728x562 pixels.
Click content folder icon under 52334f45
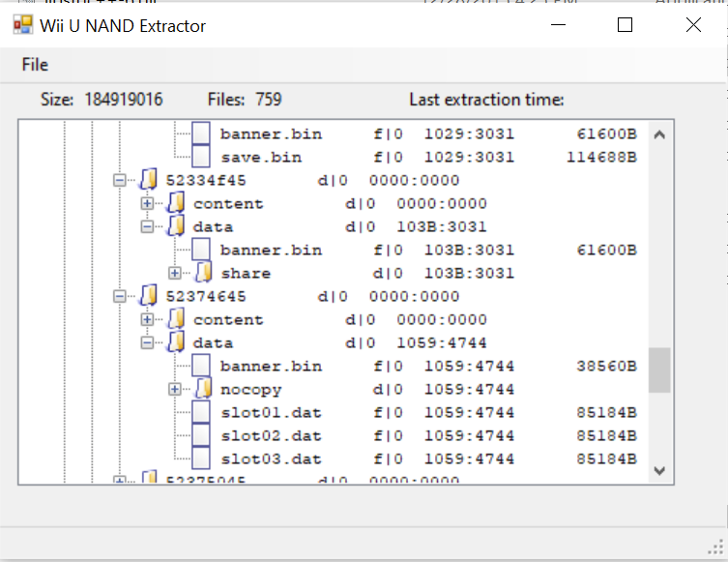pos(176,202)
